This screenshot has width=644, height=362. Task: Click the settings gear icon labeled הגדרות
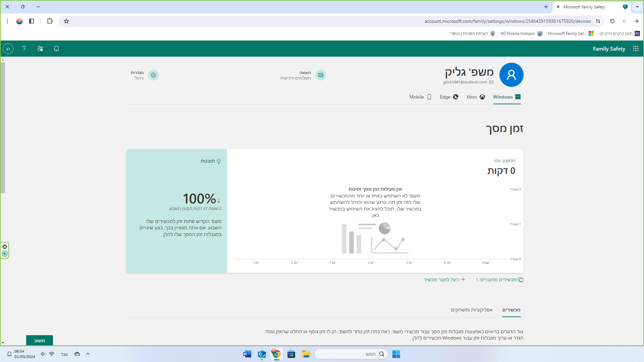(x=153, y=75)
